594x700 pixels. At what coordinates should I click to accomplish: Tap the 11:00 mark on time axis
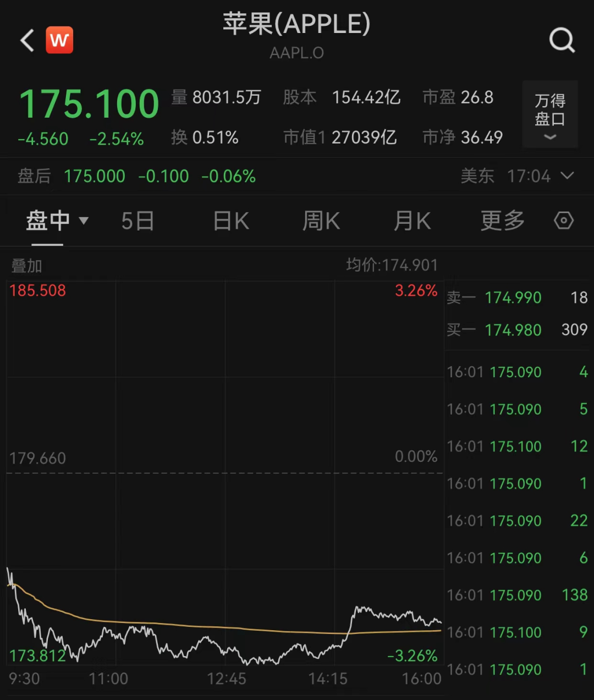[108, 679]
